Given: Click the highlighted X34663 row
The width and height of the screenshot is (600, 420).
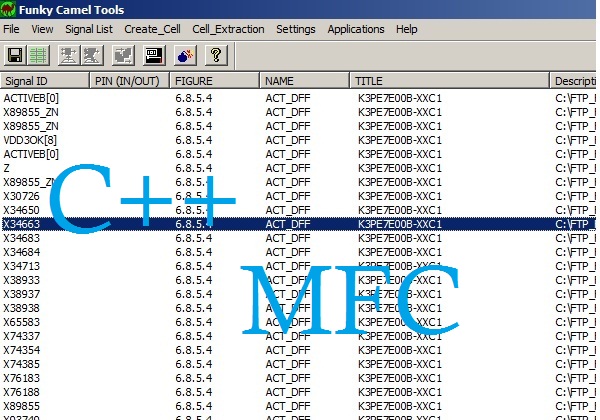Looking at the screenshot, I should tap(298, 224).
